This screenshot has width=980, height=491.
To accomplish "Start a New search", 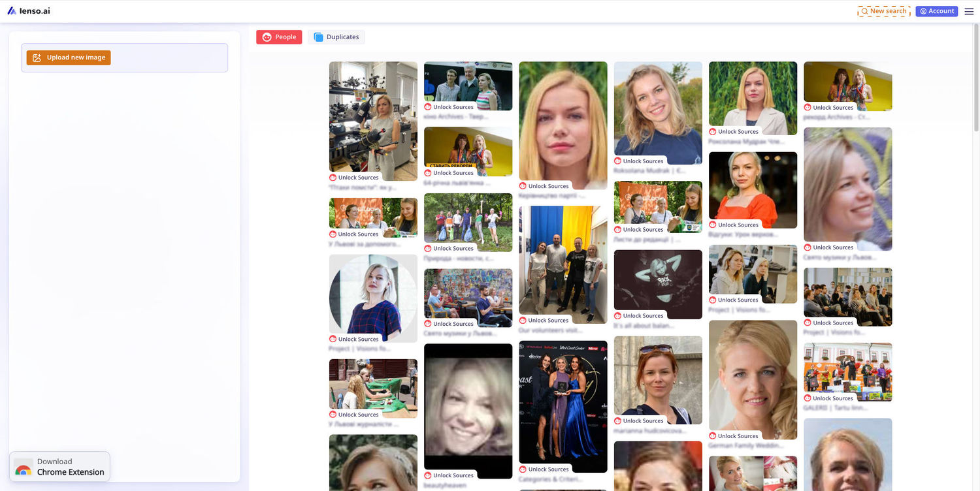I will coord(883,11).
